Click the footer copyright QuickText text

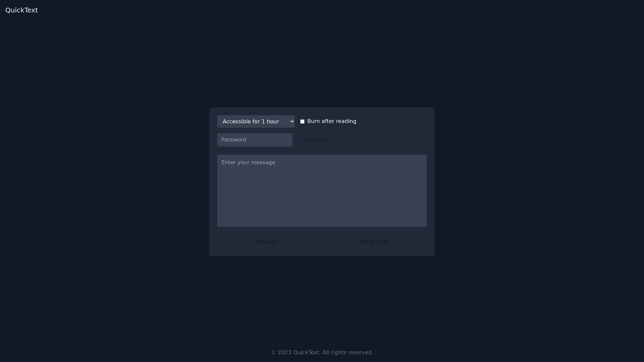322,353
